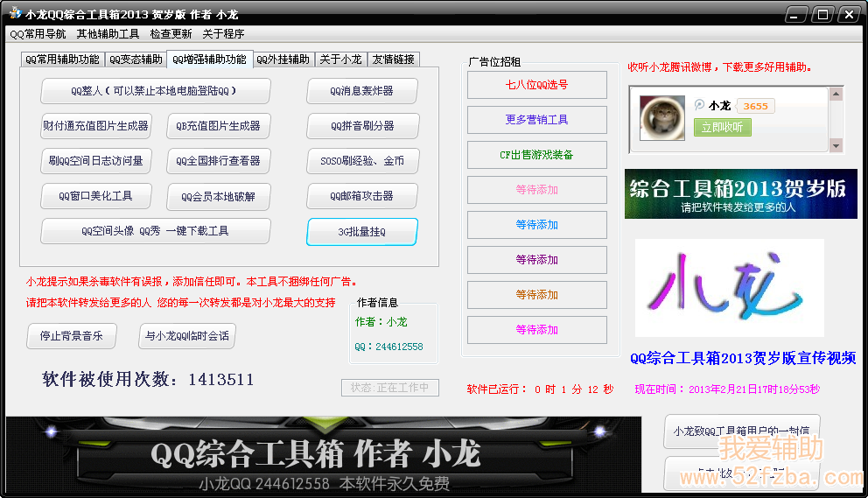Image resolution: width=868 pixels, height=498 pixels.
Task: Open QQ空间头像 QQ秀 一键下载工具
Action: [155, 231]
